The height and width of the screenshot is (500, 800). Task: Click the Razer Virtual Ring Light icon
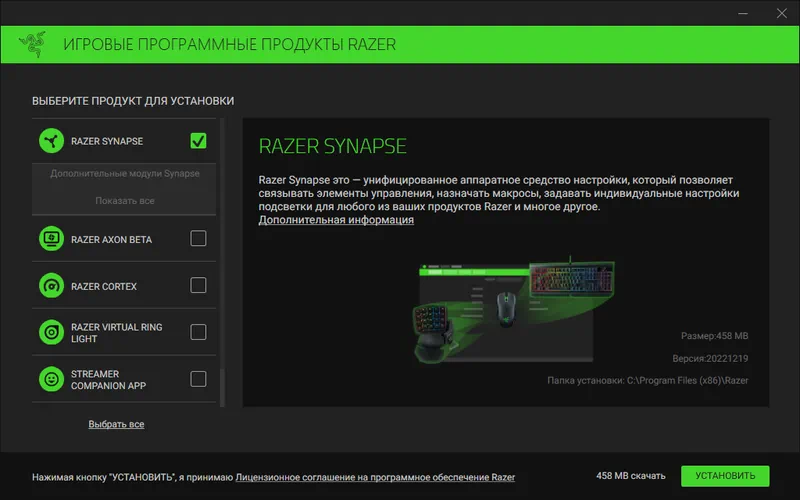(52, 332)
